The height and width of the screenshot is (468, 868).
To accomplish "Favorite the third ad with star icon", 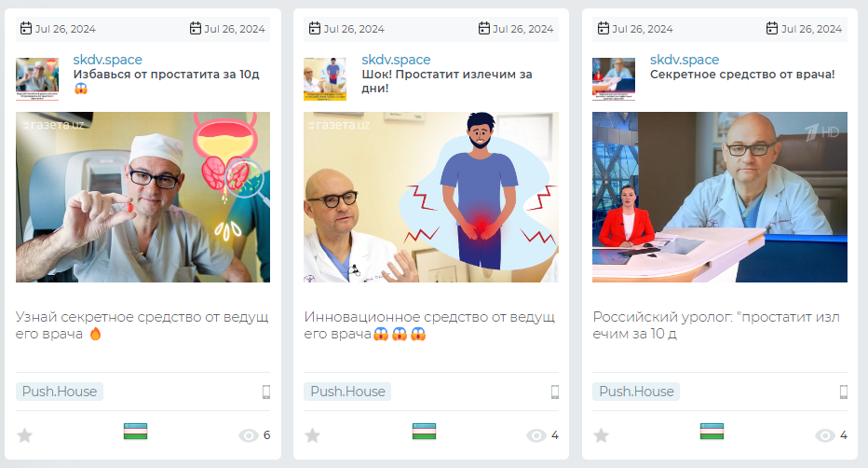I will point(601,435).
